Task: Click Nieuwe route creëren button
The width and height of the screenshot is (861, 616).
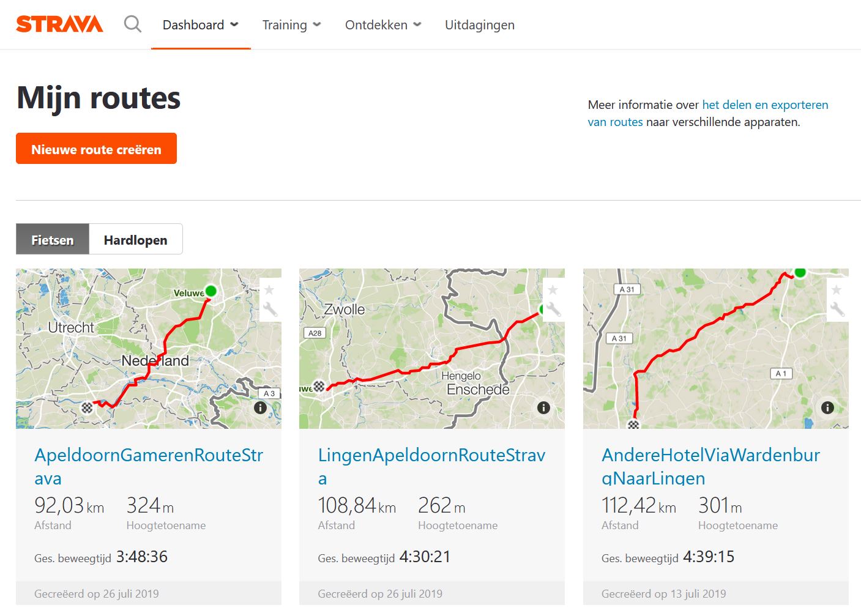Action: click(97, 149)
